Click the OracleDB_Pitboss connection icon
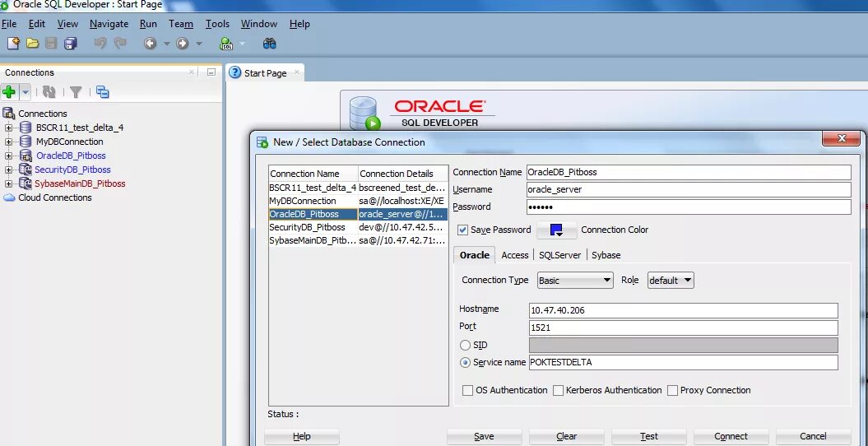Viewport: 868px width, 446px height. click(x=26, y=156)
